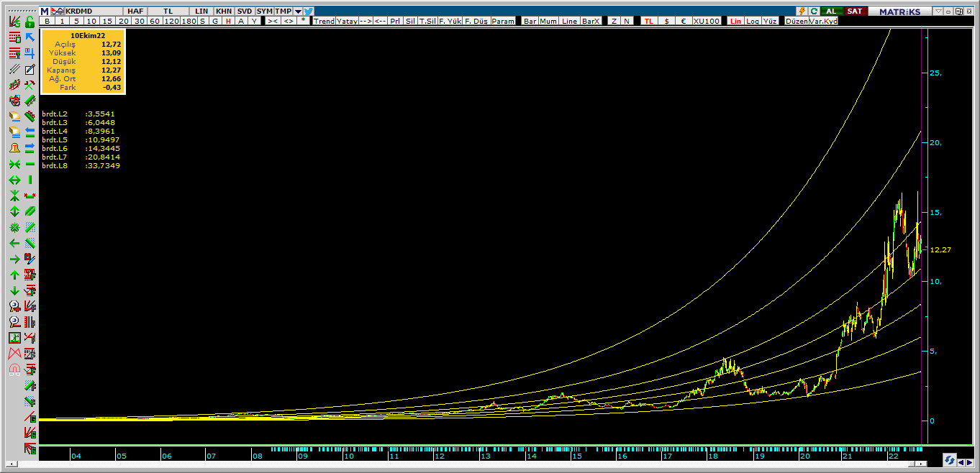980x473 pixels.
Task: Open the SYM menu
Action: click(265, 12)
